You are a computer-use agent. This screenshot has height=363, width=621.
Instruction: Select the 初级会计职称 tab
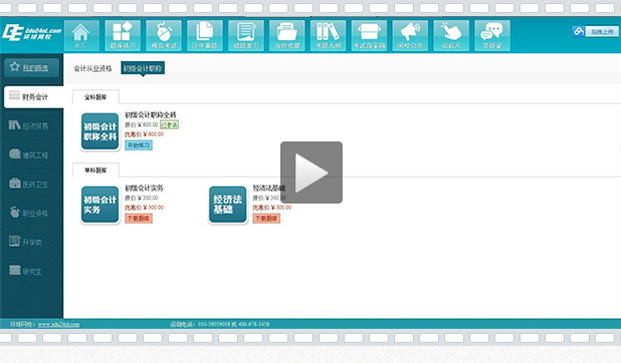(143, 68)
